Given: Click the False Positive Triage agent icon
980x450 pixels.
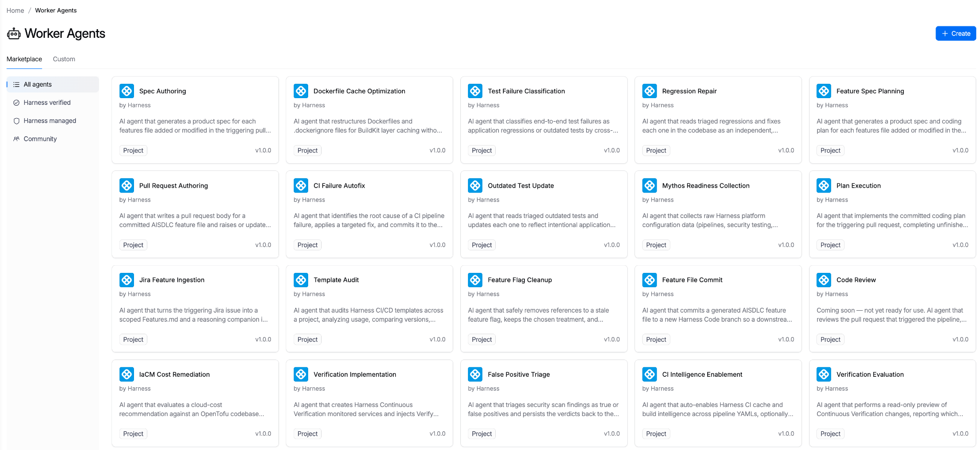Looking at the screenshot, I should 475,374.
